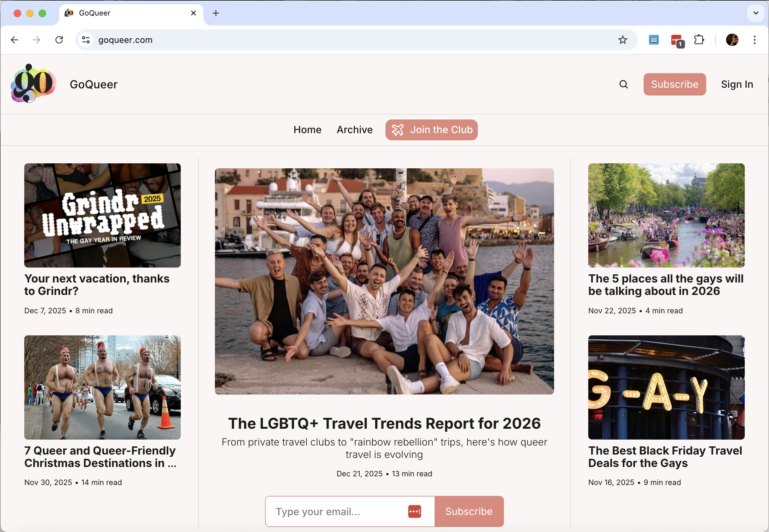Open Chrome three-dot menu

(x=754, y=40)
